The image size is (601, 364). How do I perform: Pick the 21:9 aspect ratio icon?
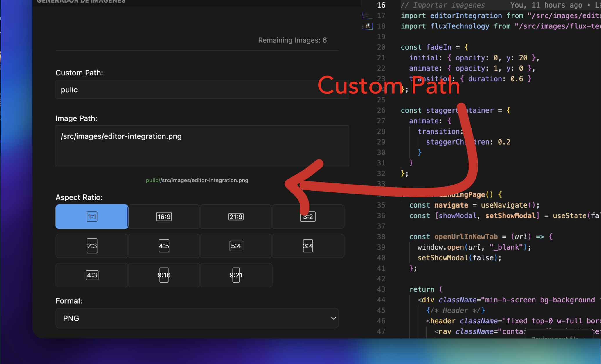(236, 217)
